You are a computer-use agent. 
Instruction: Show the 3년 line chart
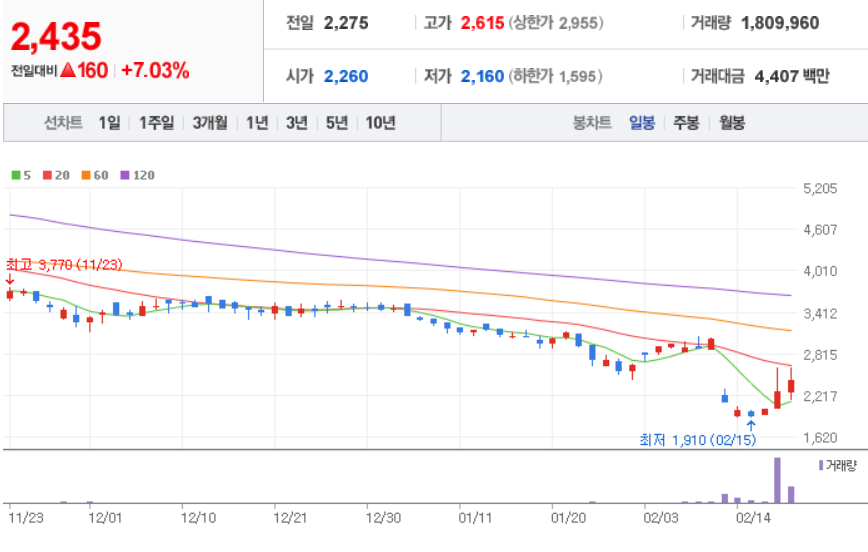click(297, 122)
